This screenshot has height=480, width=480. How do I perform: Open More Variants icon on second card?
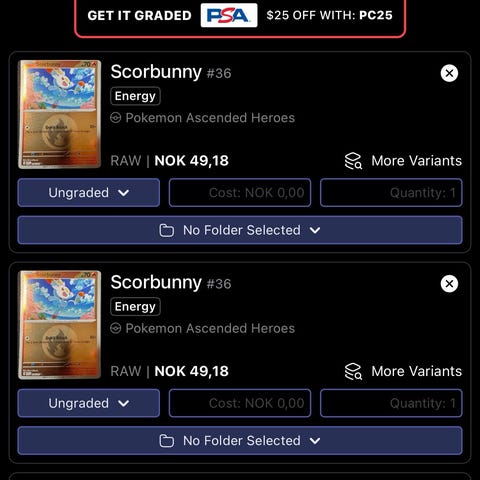pyautogui.click(x=353, y=371)
